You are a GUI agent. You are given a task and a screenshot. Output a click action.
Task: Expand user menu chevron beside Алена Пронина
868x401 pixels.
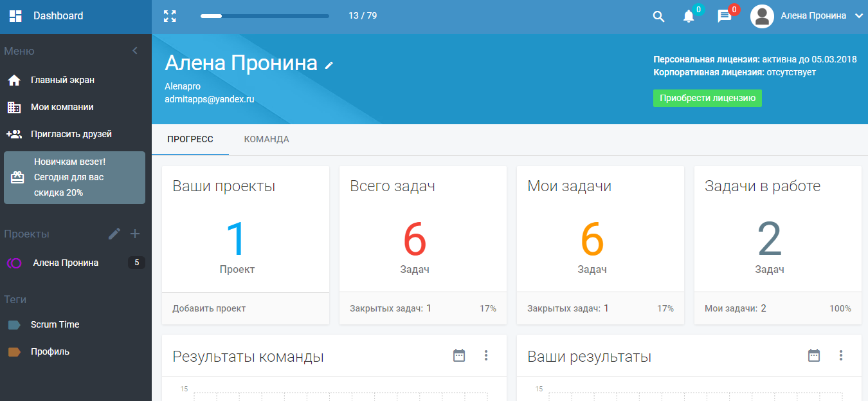point(859,16)
